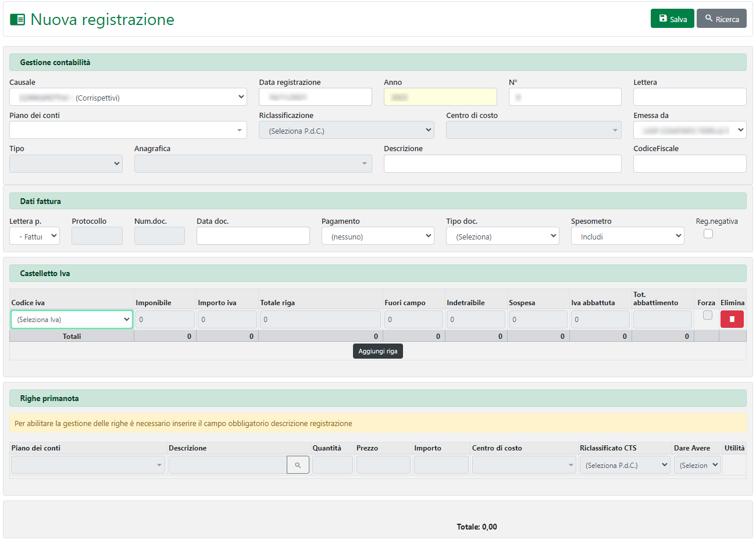Click the Nuova registrazione page icon
The width and height of the screenshot is (756, 540).
17,20
